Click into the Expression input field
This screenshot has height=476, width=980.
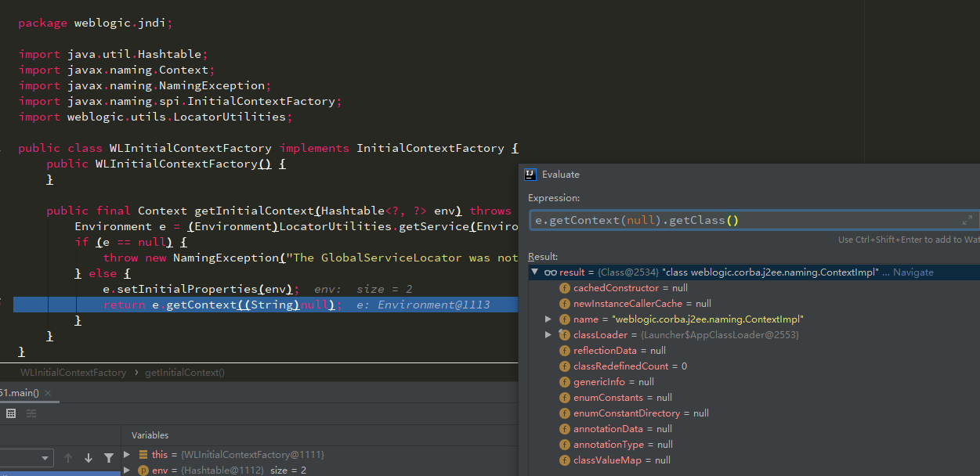pos(754,220)
